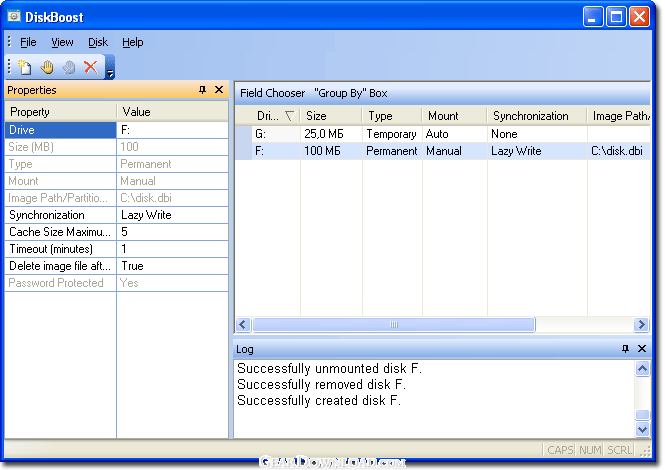Click the Size column header
The height and width of the screenshot is (470, 665).
331,116
